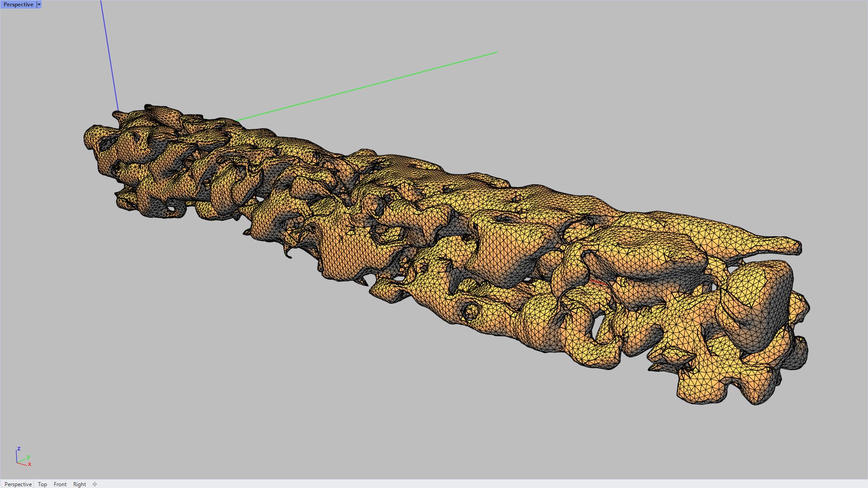This screenshot has height=488, width=868.
Task: Click the red X label on axes icon
Action: 30,464
